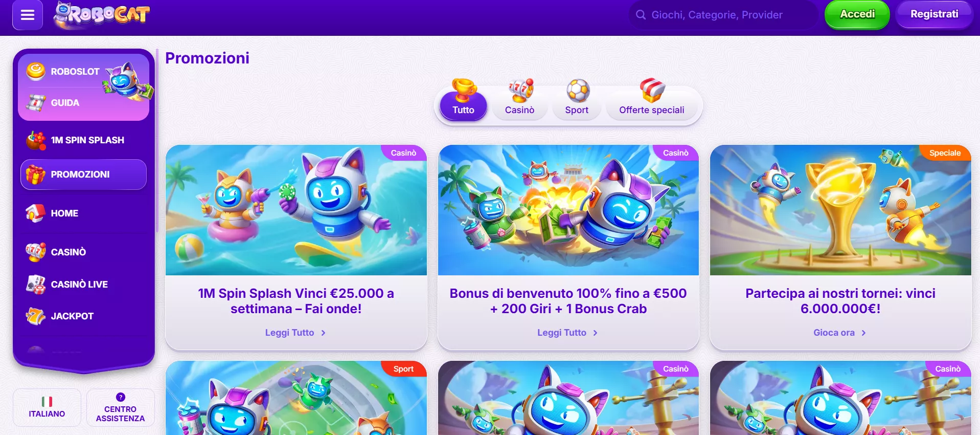The image size is (980, 435).
Task: Open the hamburger menu
Action: pos(28,15)
